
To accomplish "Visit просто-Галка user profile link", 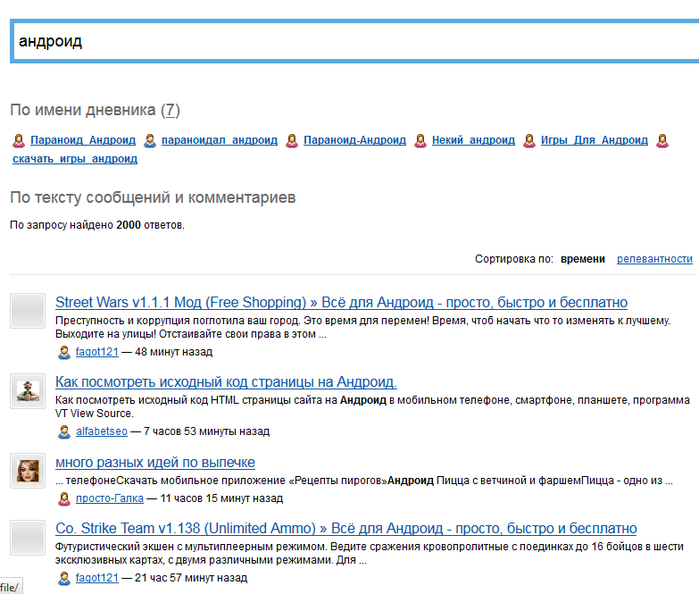I will tap(110, 497).
